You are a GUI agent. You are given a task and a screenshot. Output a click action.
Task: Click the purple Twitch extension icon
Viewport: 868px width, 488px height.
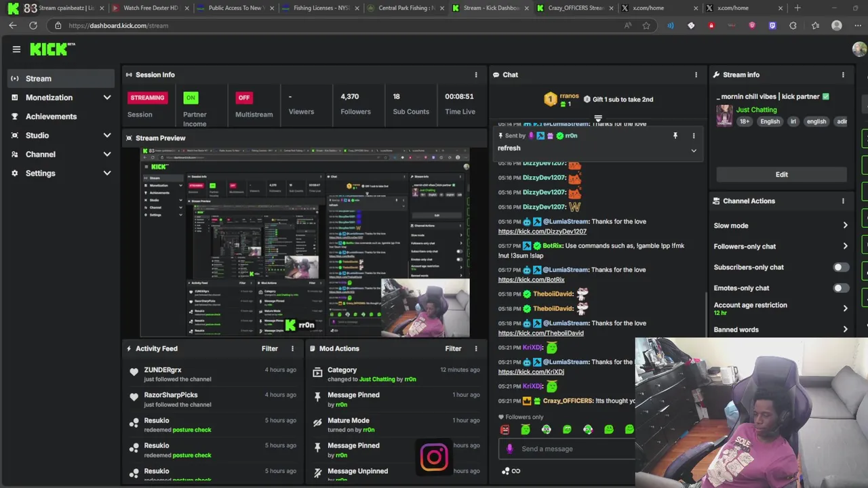772,25
